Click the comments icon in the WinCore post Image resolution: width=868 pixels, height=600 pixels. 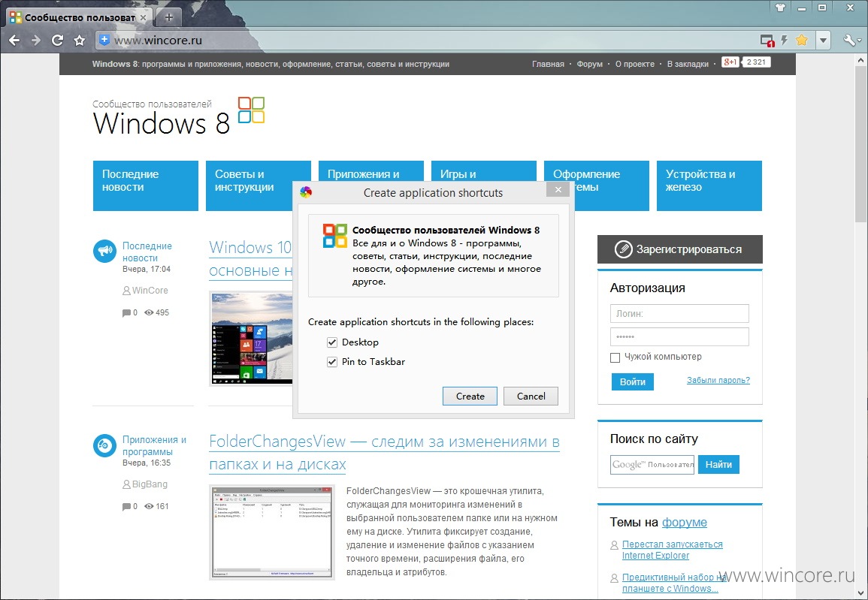point(126,313)
